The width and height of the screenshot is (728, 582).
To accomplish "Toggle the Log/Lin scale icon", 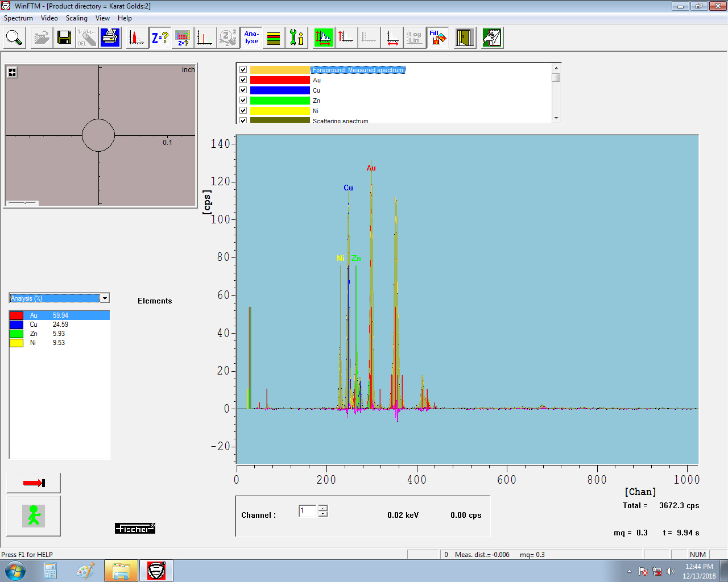I will [x=415, y=38].
